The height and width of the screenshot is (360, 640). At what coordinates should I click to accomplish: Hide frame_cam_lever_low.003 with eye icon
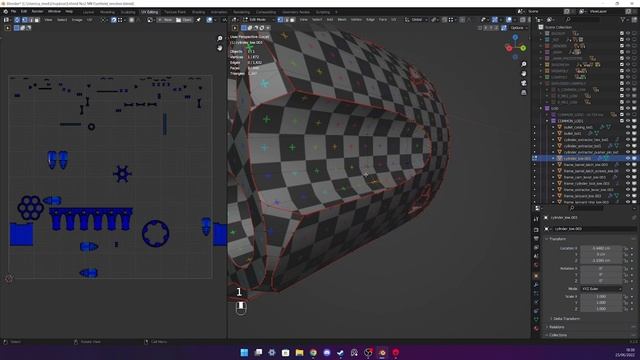point(628,177)
